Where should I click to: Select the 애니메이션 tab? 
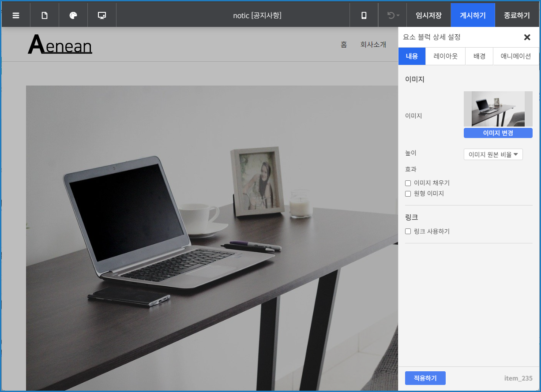click(x=515, y=56)
